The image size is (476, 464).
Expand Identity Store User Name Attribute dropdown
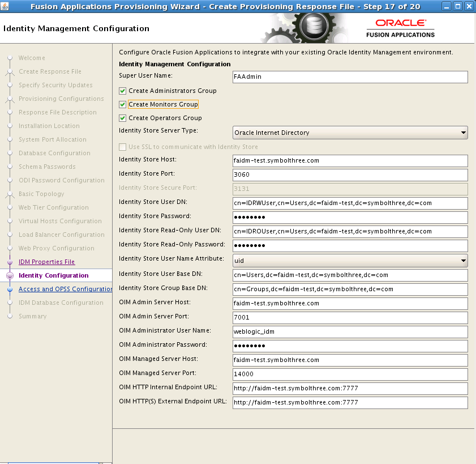[350, 260]
